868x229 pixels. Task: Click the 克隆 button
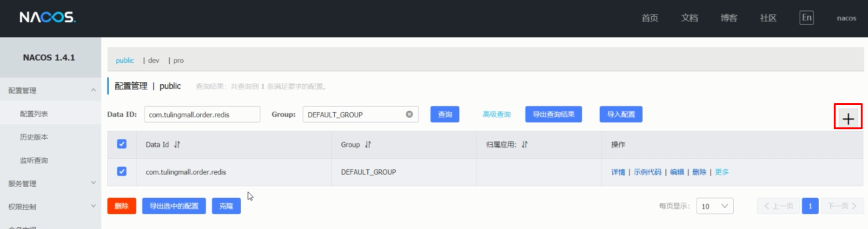point(226,206)
